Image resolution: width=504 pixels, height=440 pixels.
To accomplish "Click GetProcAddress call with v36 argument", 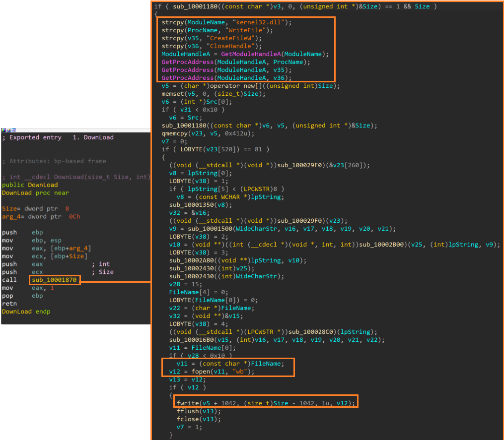I will pyautogui.click(x=226, y=78).
